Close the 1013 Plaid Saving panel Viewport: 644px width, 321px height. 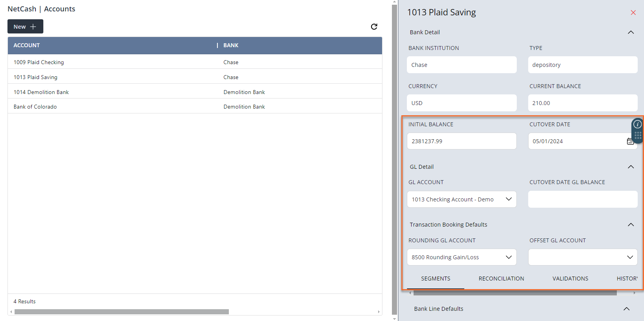pos(633,13)
